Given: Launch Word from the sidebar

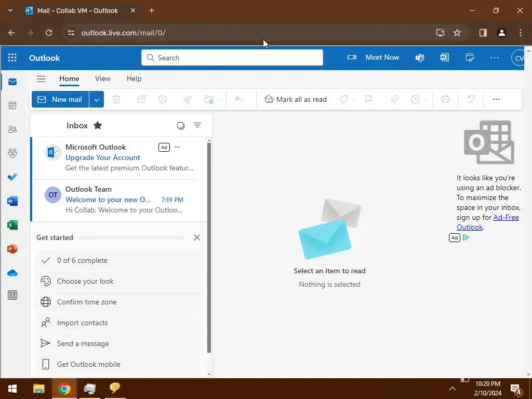Looking at the screenshot, I should click(12, 201).
